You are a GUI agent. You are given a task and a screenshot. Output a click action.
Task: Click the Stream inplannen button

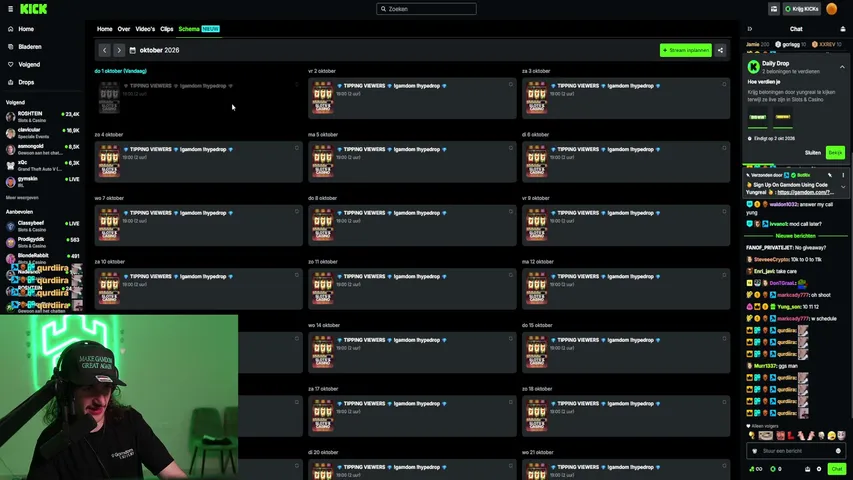tap(685, 50)
